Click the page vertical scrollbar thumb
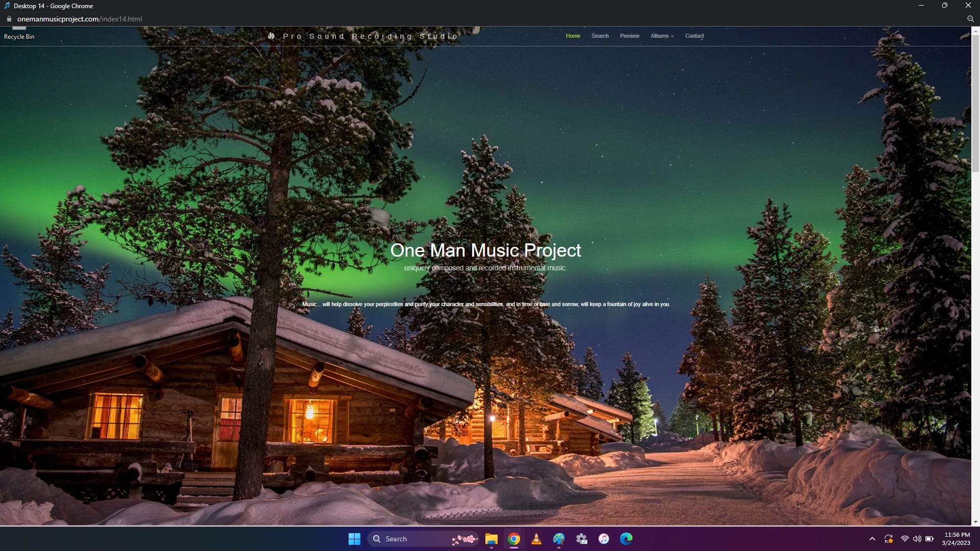 tap(975, 102)
